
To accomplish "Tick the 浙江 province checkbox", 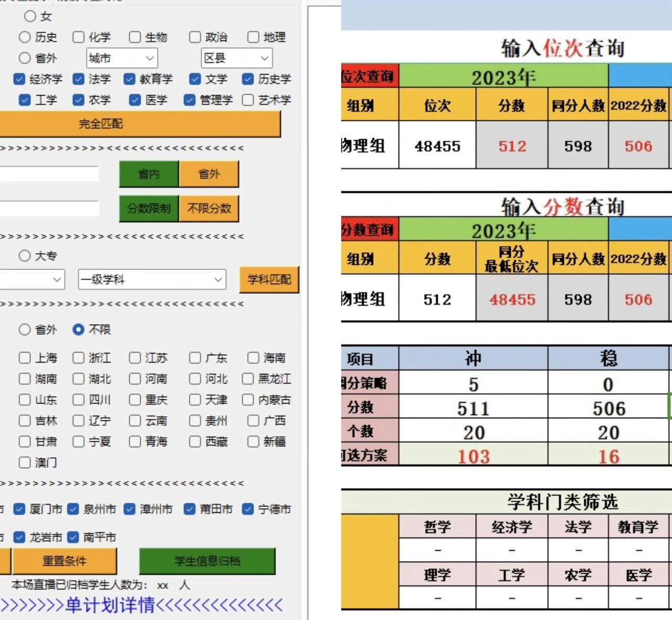I will click(x=79, y=358).
